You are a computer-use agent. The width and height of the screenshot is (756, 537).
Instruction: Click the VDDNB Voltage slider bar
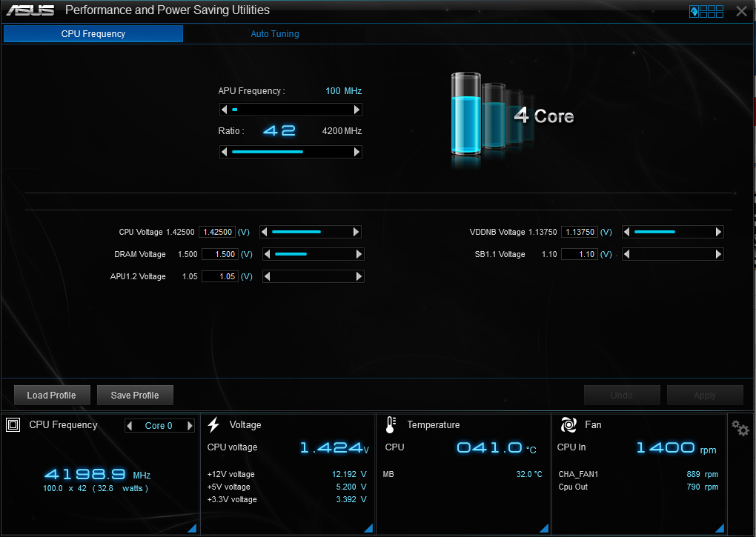click(x=672, y=232)
